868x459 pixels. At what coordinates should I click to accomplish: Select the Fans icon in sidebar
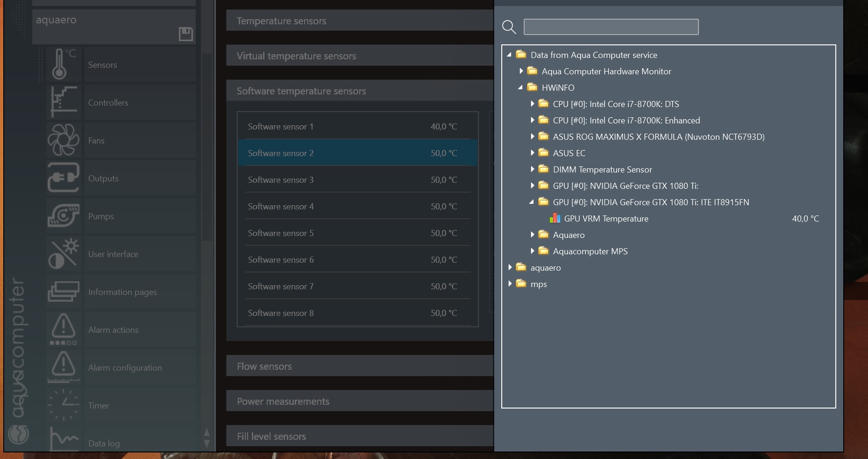pyautogui.click(x=64, y=140)
